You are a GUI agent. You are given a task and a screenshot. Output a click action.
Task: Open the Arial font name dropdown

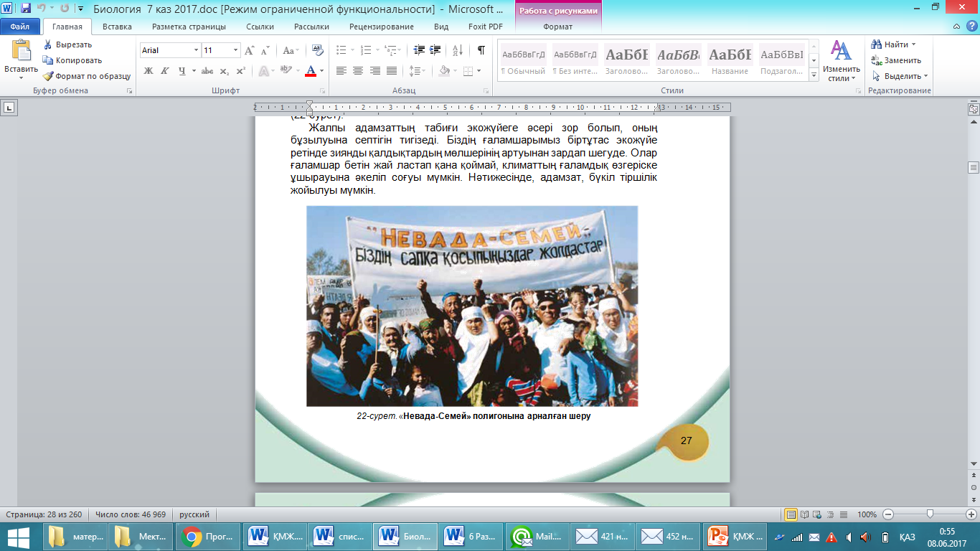[x=197, y=50]
